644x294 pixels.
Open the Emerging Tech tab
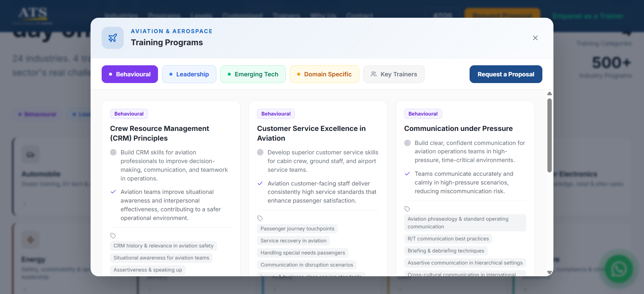coord(253,74)
